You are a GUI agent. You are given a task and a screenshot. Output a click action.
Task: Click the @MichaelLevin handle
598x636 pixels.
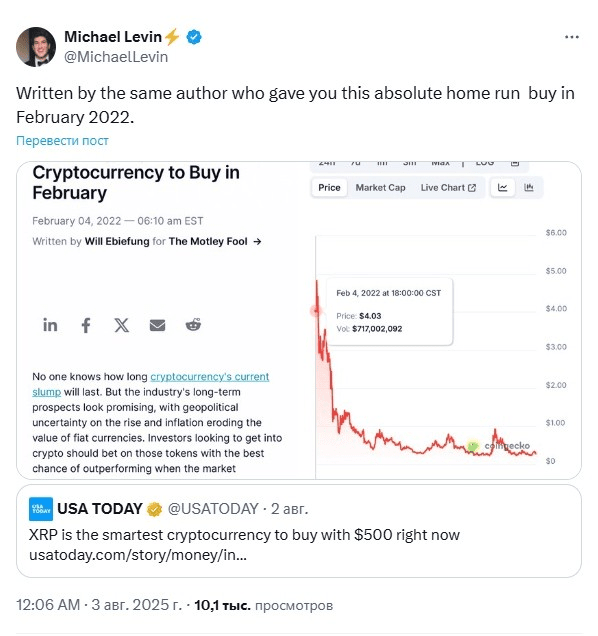point(116,56)
